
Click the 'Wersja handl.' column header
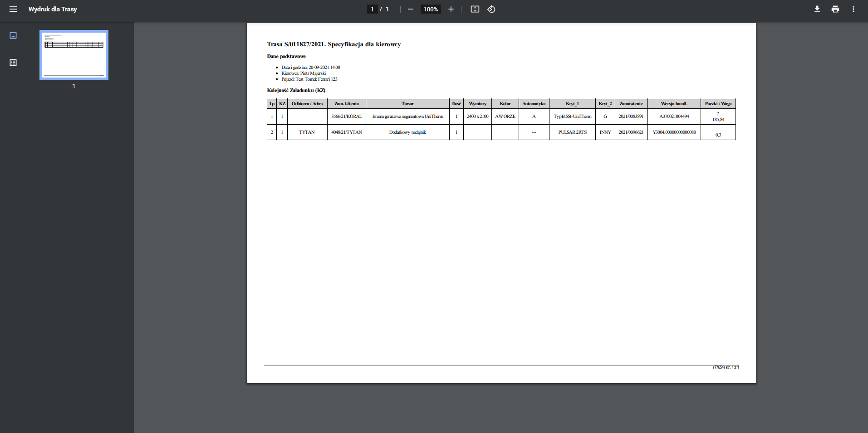(x=674, y=104)
